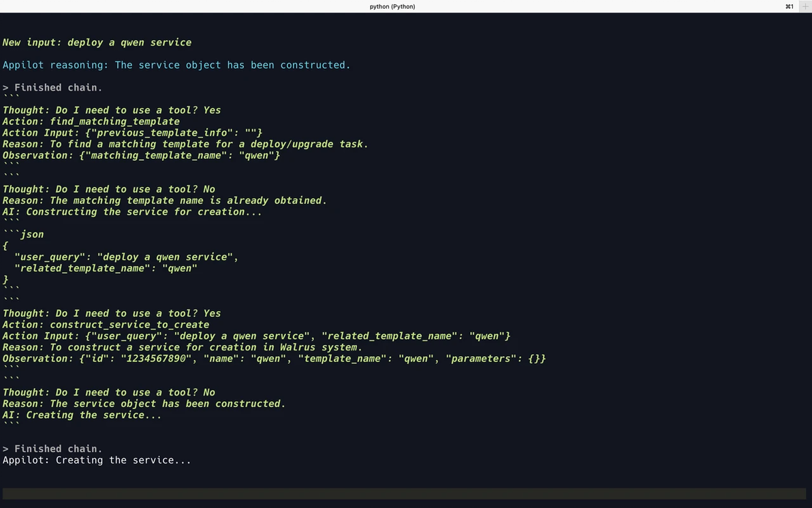812x508 pixels.
Task: Click the 'New input: deploy a qwen service' line
Action: point(97,42)
